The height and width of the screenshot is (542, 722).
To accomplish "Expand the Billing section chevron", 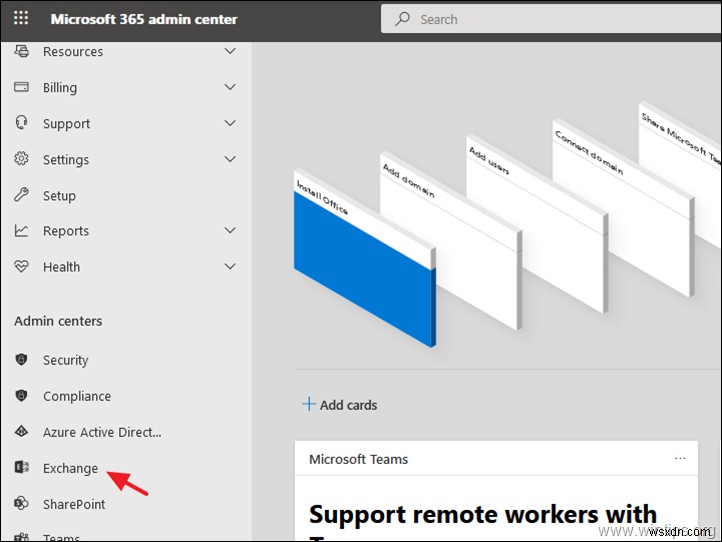I will click(x=230, y=87).
